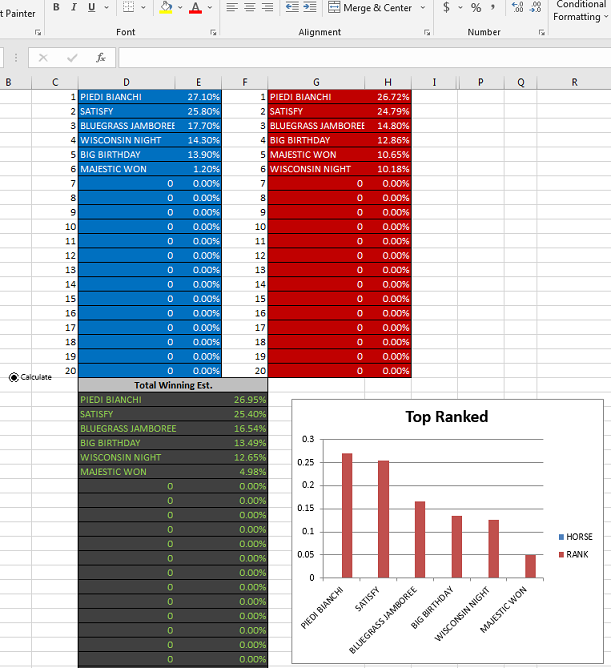Click the fill color paint bucket
Screen dimensions: 611x668
click(166, 8)
